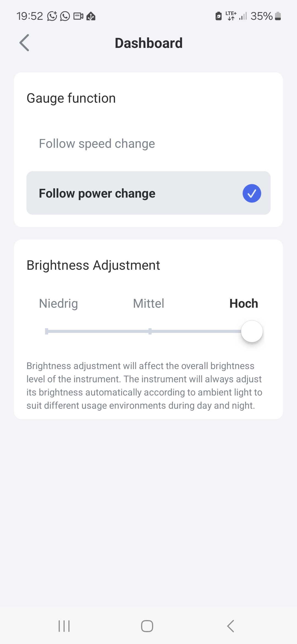Tap the blue checkmark circle
This screenshot has height=644, width=297.
[252, 193]
